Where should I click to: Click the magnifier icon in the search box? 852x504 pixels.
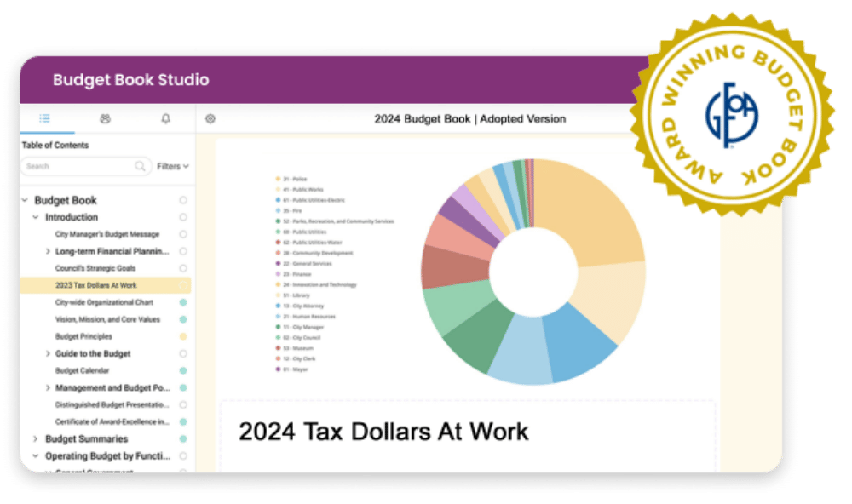[140, 166]
